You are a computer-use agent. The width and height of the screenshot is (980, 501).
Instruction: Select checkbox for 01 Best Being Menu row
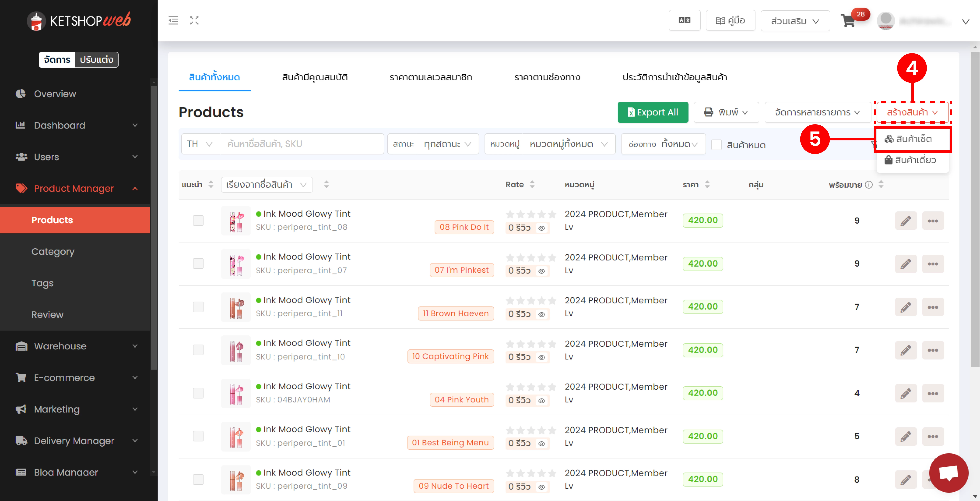click(x=198, y=436)
